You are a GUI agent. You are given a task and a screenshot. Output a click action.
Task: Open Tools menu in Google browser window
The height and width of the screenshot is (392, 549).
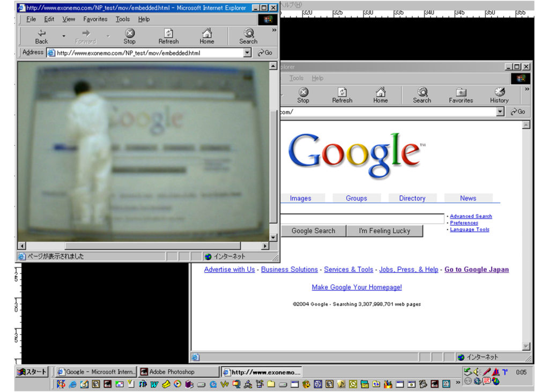pyautogui.click(x=296, y=78)
